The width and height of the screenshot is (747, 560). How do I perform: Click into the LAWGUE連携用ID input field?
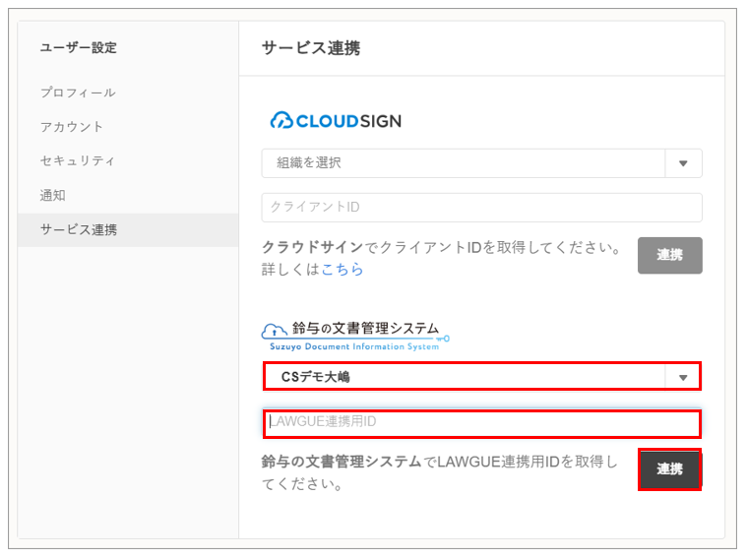481,423
